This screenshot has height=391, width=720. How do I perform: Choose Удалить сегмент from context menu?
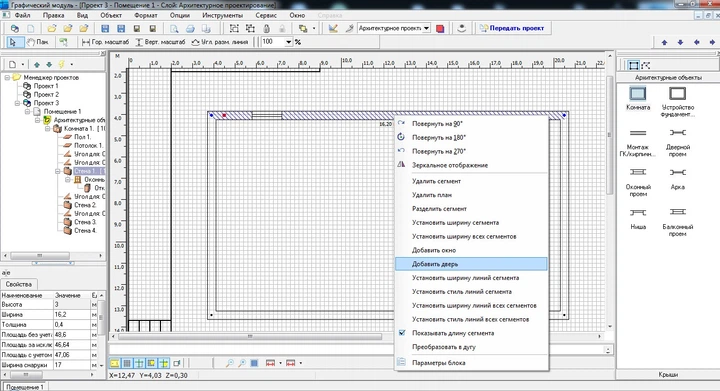(x=472, y=181)
